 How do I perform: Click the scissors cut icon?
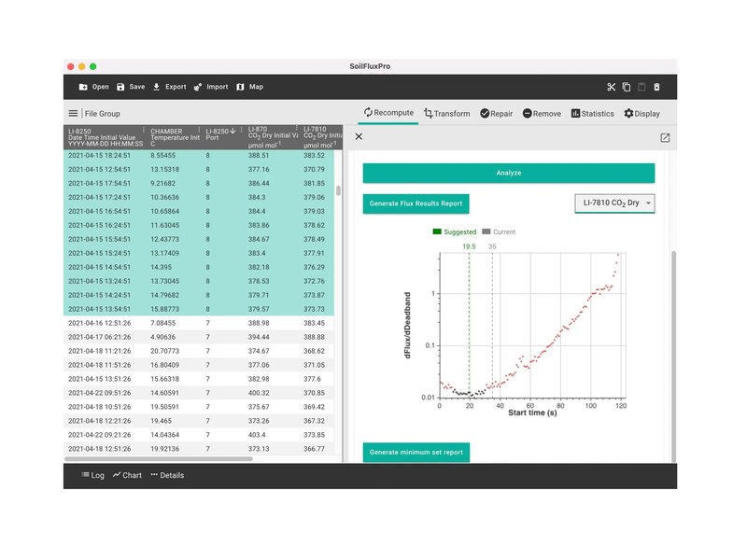click(611, 87)
